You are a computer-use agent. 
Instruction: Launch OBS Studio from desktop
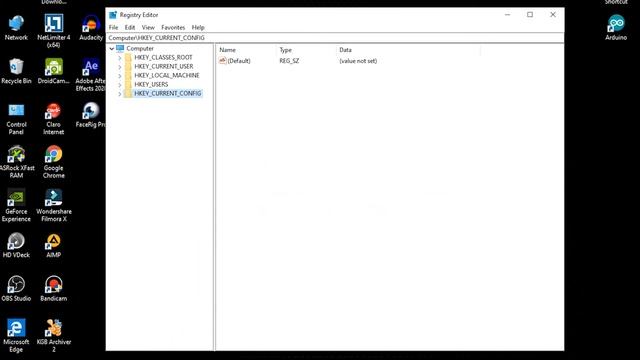pyautogui.click(x=16, y=289)
